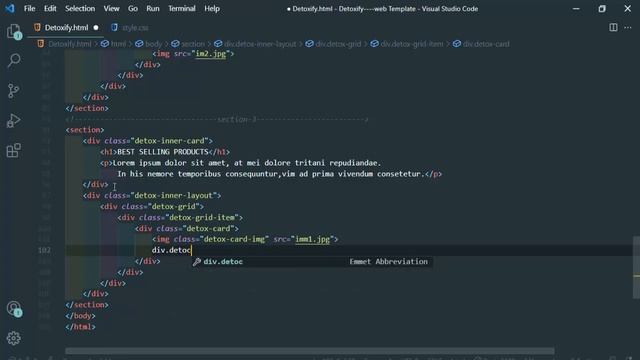Viewport: 640px width, 360px height.
Task: Click the HTML file icon on Detoxify.html tab
Action: (37, 27)
